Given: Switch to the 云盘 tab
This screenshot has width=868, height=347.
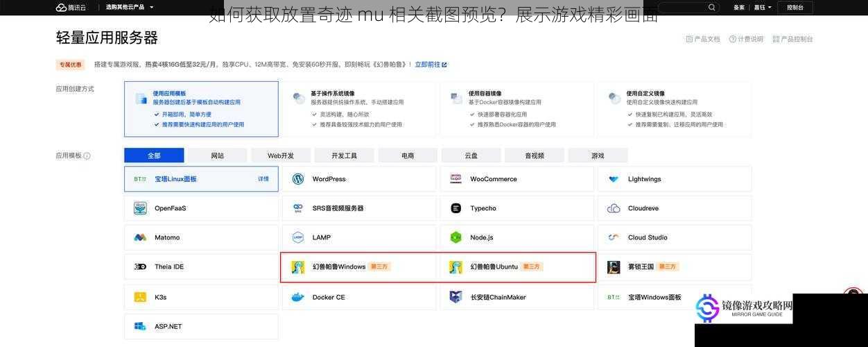Looking at the screenshot, I should (471, 155).
